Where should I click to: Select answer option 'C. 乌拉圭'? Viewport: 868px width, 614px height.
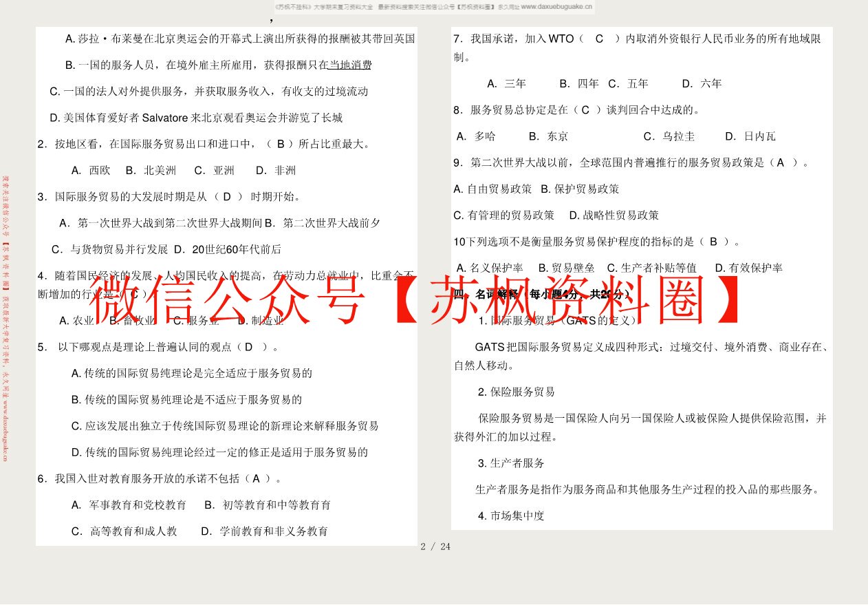tap(669, 136)
